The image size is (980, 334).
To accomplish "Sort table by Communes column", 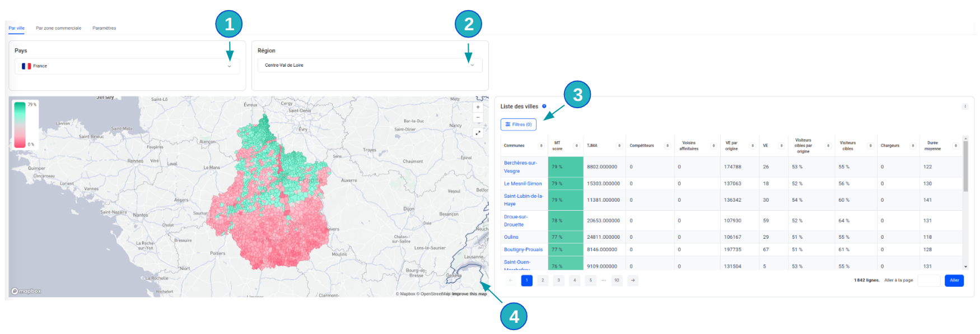I will pyautogui.click(x=541, y=146).
